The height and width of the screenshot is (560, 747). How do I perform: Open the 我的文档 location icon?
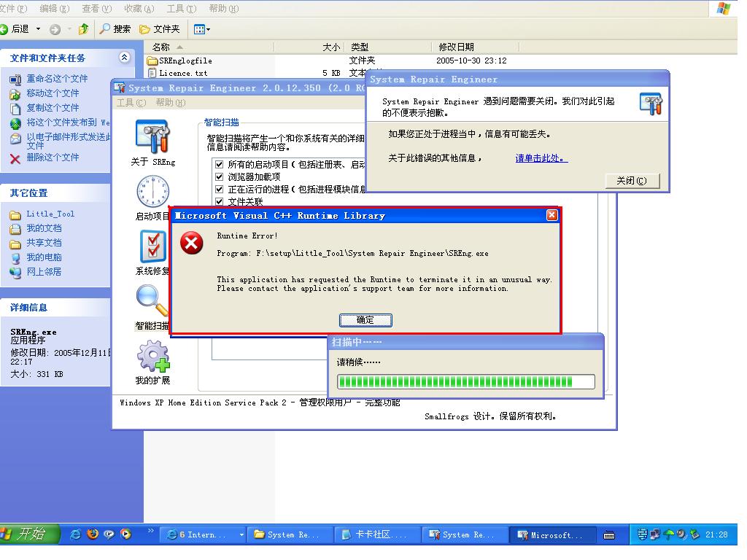point(15,229)
